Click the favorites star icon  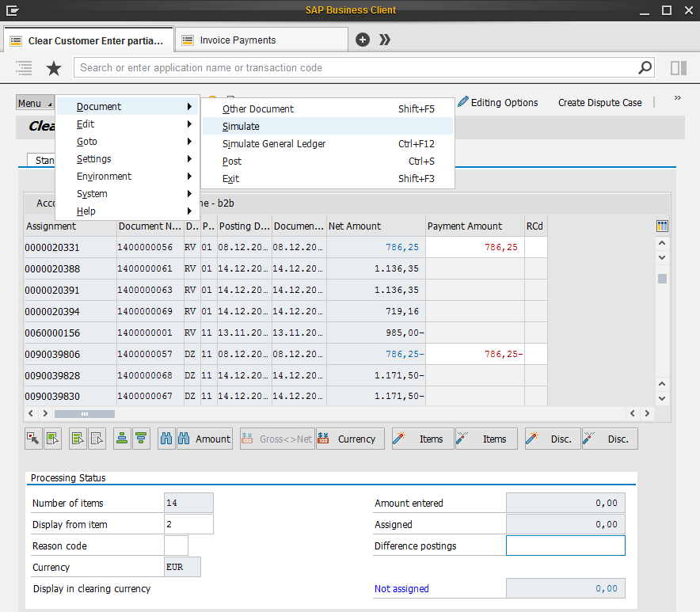tap(54, 68)
